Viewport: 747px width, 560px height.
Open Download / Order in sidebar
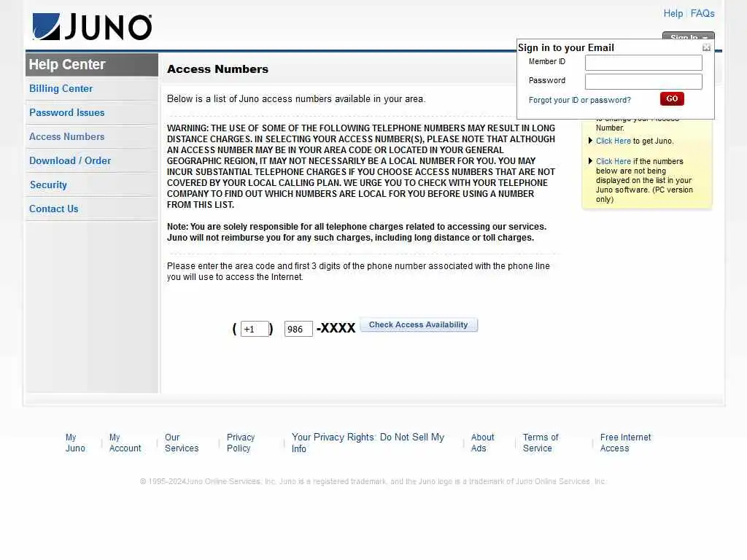click(x=70, y=160)
